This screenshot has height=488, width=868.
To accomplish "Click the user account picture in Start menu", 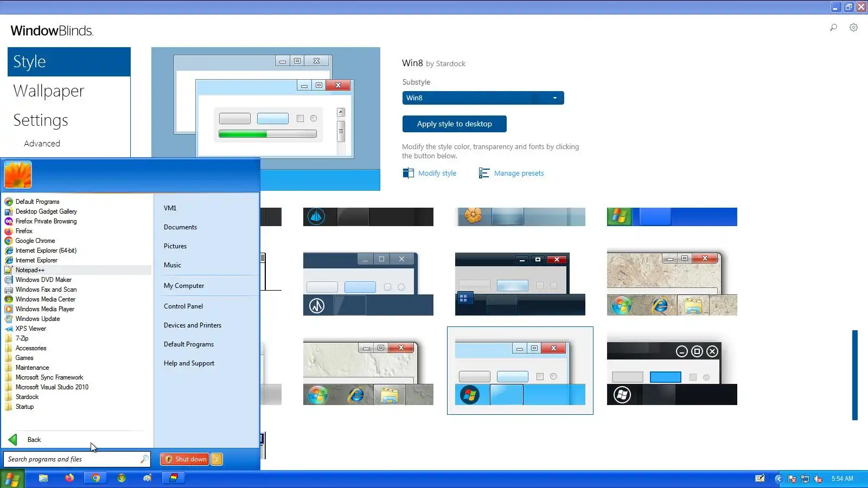I will click(x=18, y=175).
